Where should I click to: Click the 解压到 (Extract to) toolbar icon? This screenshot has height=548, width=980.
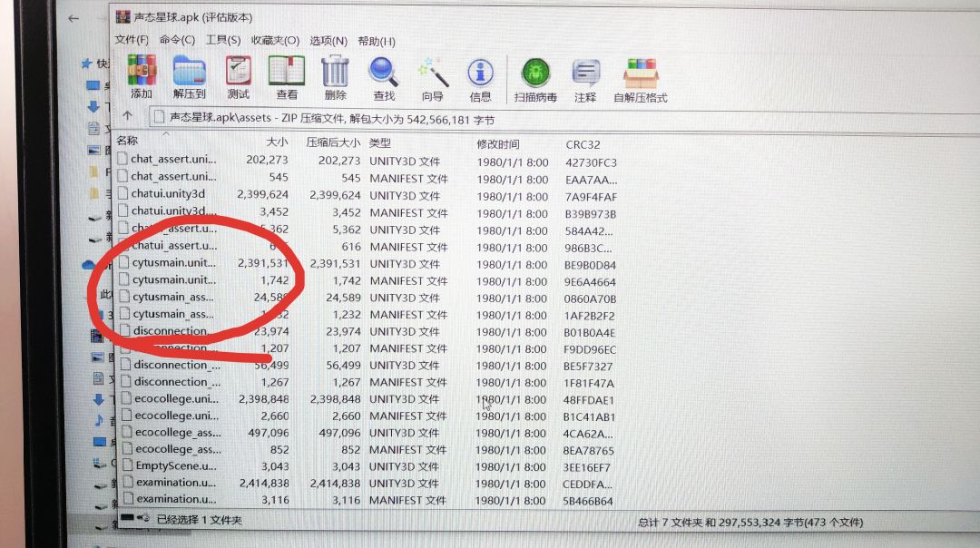(190, 71)
